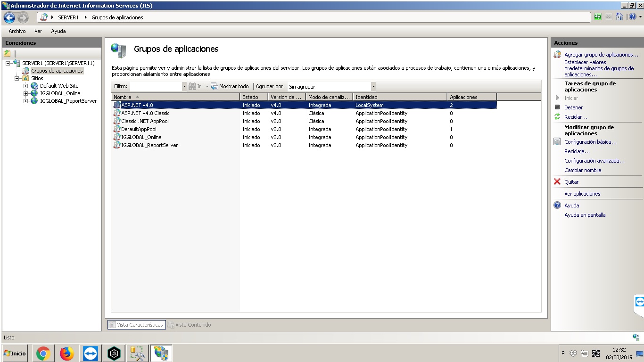Viewport: 644px width, 362px height.
Task: Sort by Estado column header
Action: pyautogui.click(x=254, y=97)
